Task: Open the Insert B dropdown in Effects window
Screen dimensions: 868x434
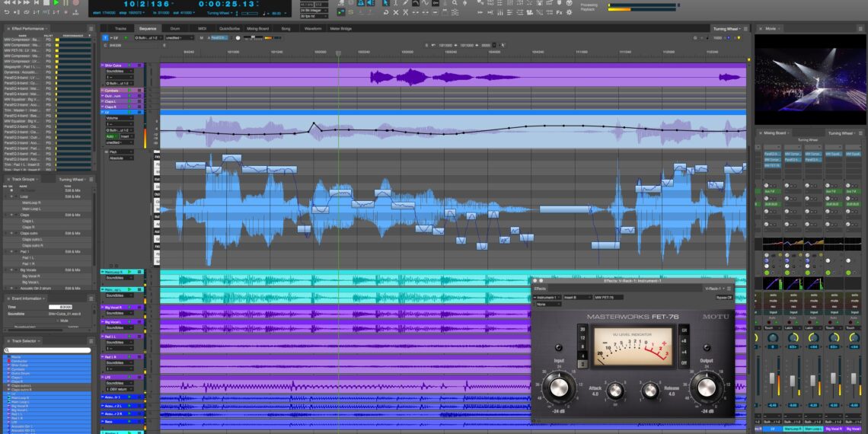Action: (x=576, y=298)
